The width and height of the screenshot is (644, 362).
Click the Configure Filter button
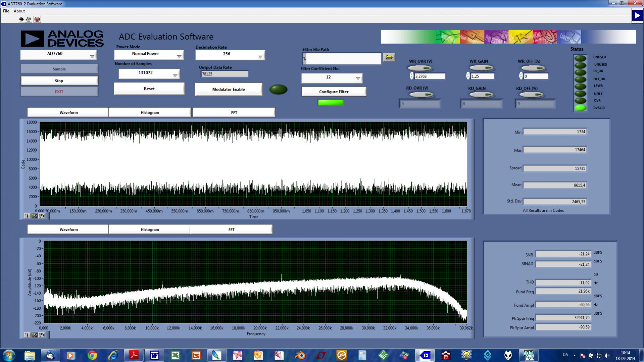click(334, 92)
